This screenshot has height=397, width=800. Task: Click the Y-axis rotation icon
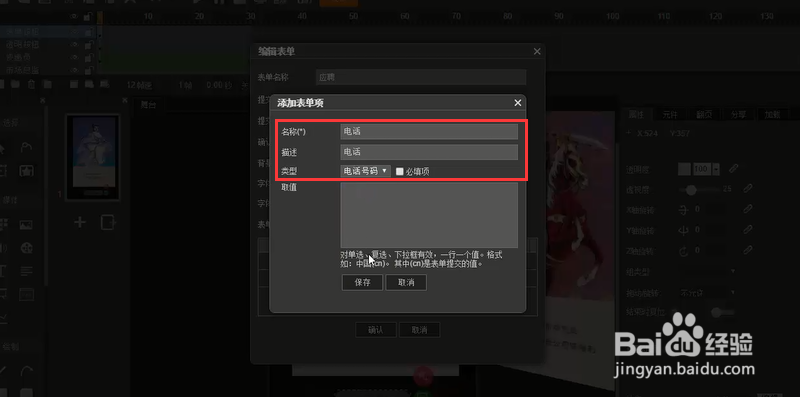click(x=684, y=231)
